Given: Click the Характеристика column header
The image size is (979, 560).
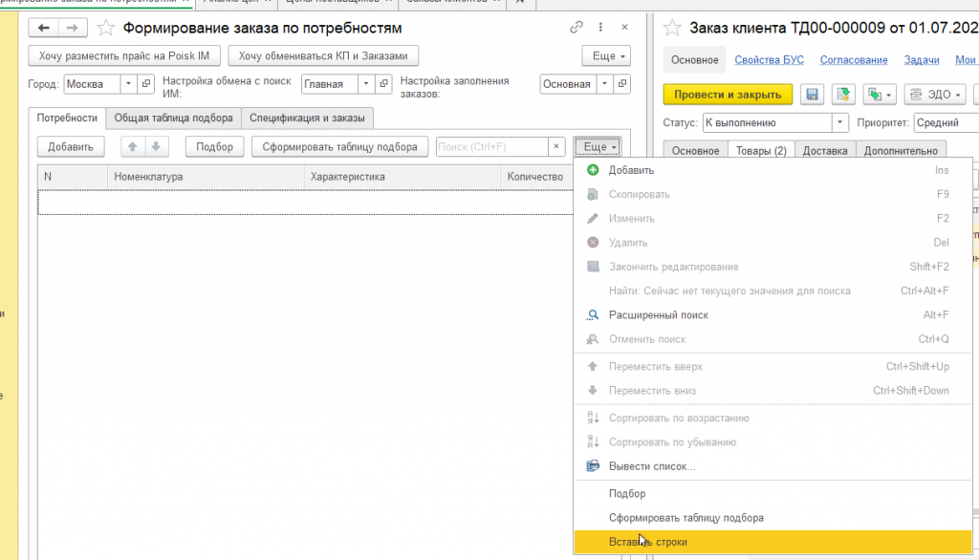Looking at the screenshot, I should coord(402,177).
